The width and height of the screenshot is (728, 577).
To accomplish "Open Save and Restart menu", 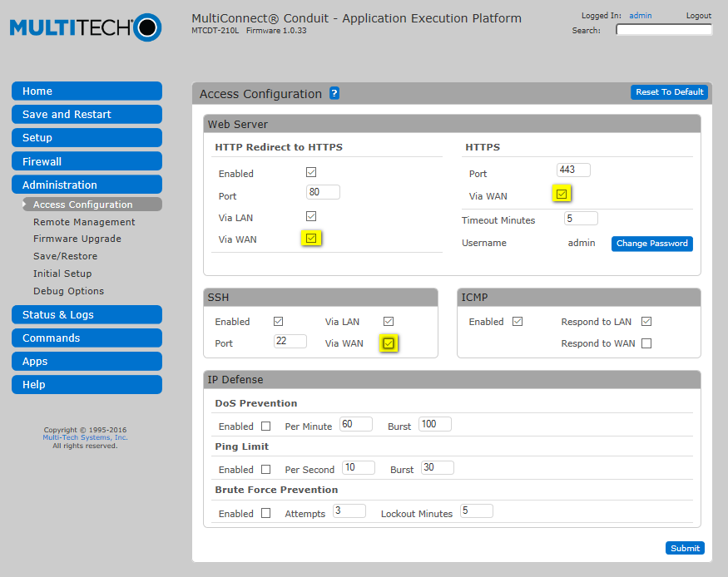I will (x=87, y=114).
